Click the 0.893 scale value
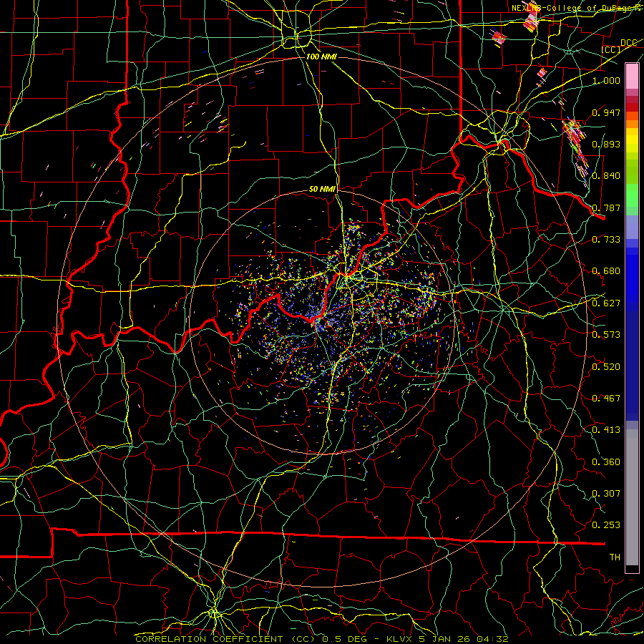Image resolution: width=644 pixels, height=644 pixels. (x=606, y=144)
